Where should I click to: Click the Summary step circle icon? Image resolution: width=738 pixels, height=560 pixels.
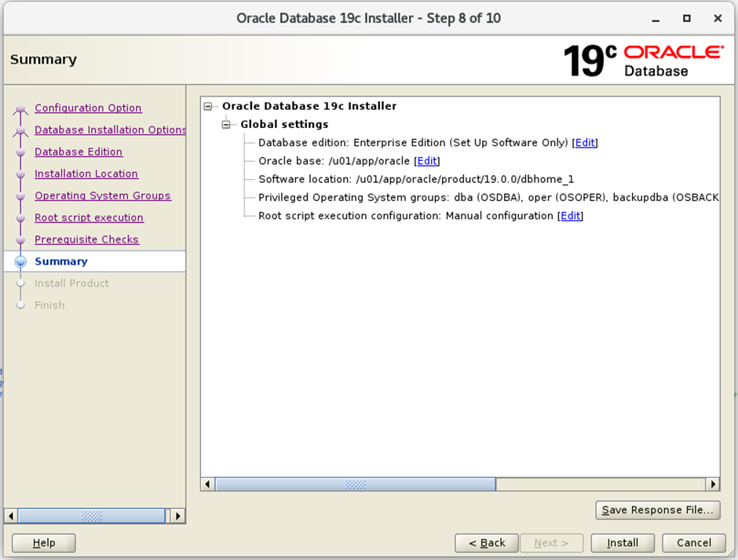20,262
